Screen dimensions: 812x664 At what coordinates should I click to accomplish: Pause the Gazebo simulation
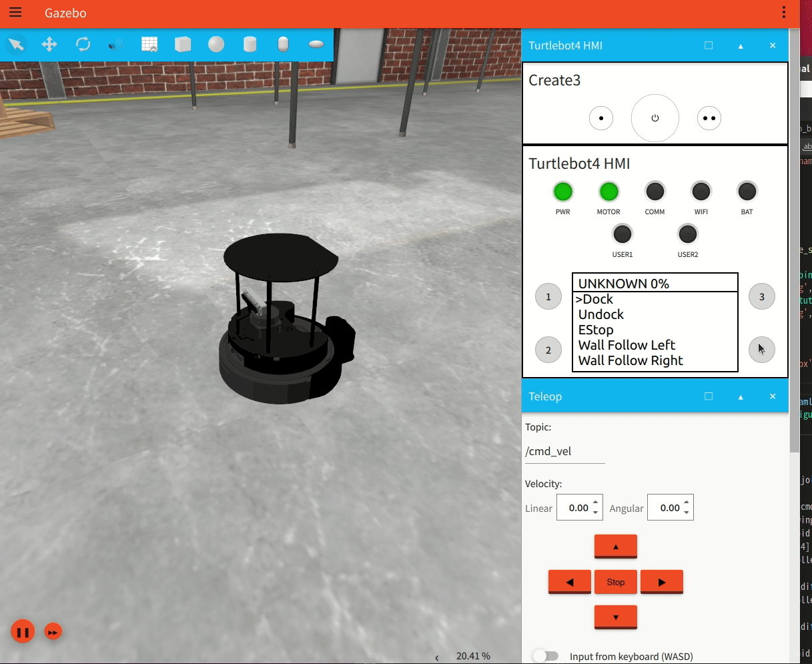23,631
